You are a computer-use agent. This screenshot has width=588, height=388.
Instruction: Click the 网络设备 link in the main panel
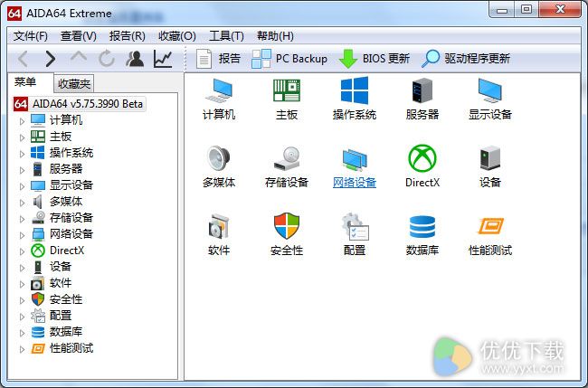[355, 183]
